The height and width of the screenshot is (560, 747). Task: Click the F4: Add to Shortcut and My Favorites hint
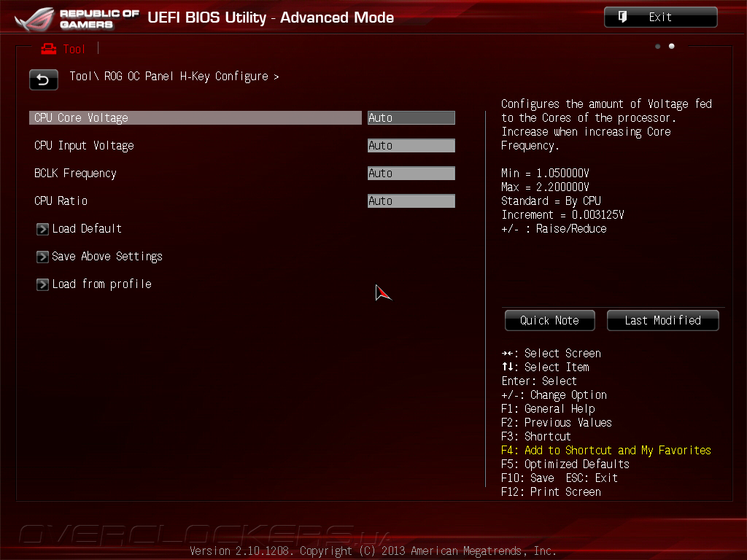(x=606, y=451)
